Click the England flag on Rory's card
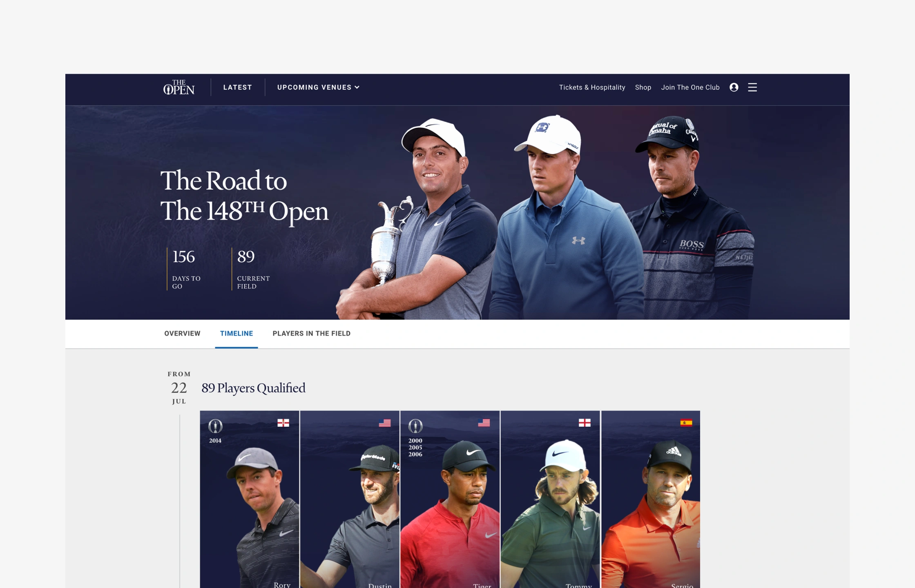The width and height of the screenshot is (915, 588). tap(283, 423)
